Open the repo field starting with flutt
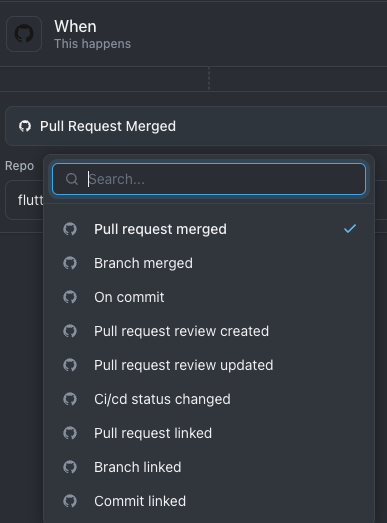This screenshot has width=387, height=523. pos(24,200)
